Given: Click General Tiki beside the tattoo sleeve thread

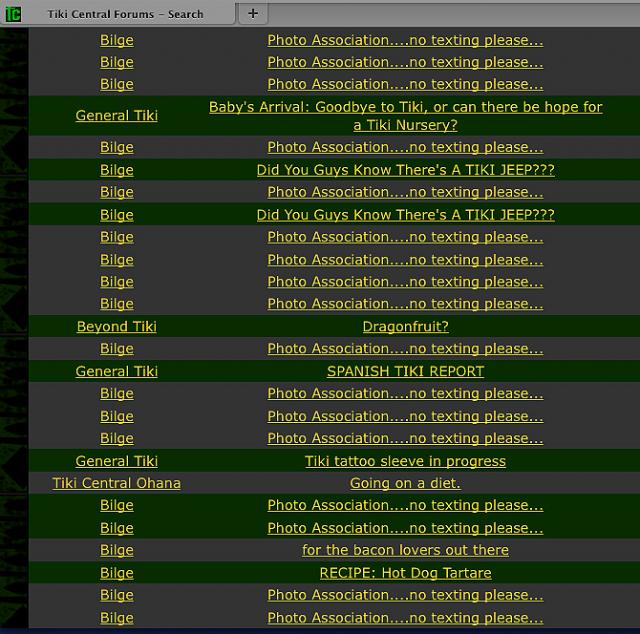Looking at the screenshot, I should tap(117, 462).
